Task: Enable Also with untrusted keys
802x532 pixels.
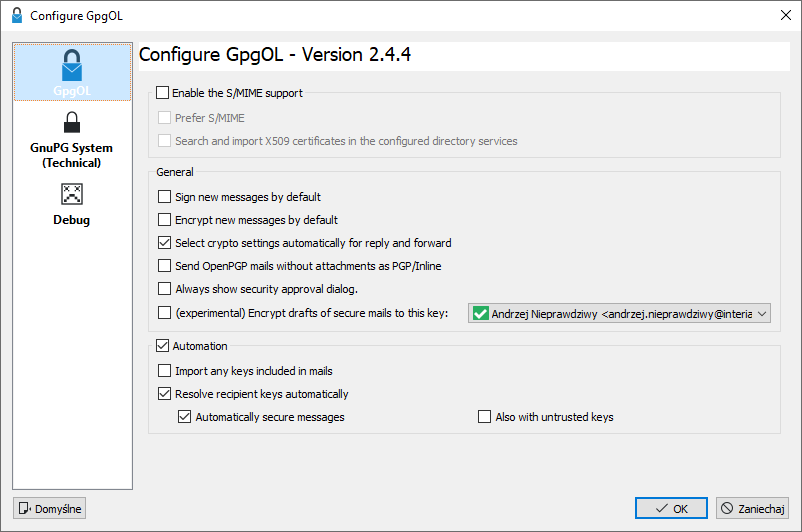Action: (484, 416)
